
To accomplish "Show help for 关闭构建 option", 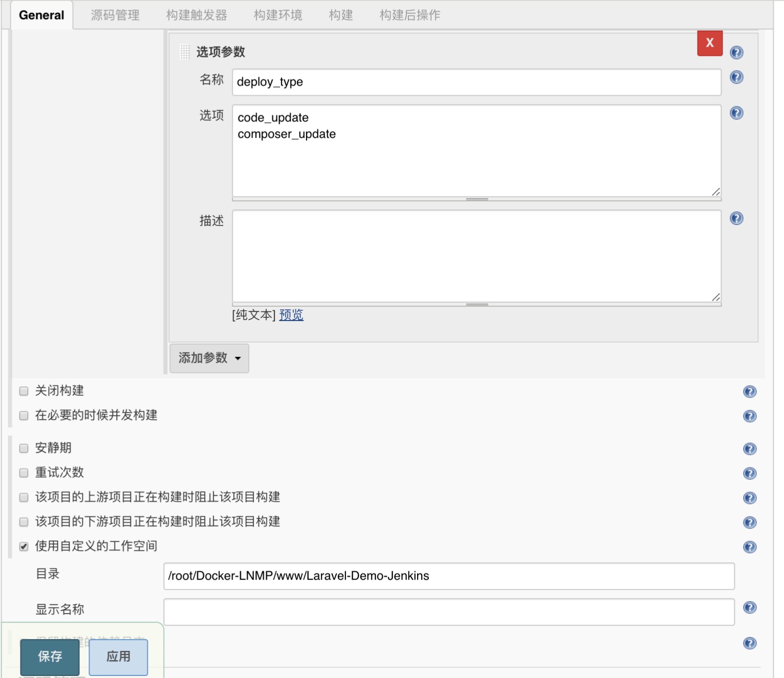I will point(750,392).
